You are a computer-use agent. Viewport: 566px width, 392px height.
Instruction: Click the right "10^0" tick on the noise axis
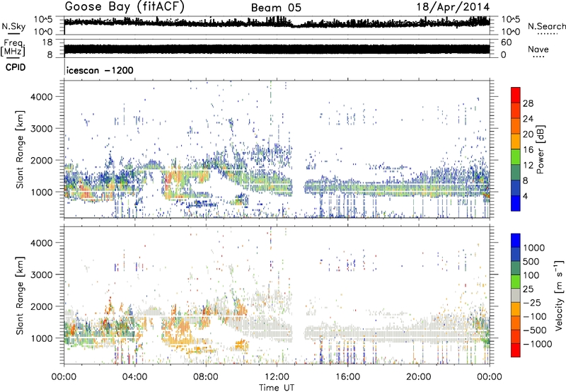point(510,32)
